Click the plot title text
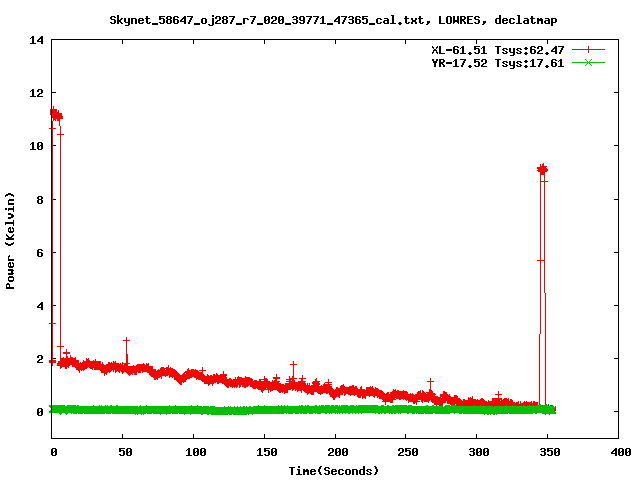Viewport: 640px width, 480px height. [x=333, y=20]
